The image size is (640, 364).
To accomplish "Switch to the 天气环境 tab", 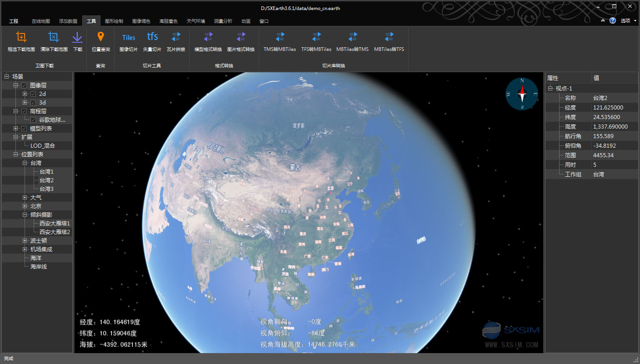I will pyautogui.click(x=195, y=21).
